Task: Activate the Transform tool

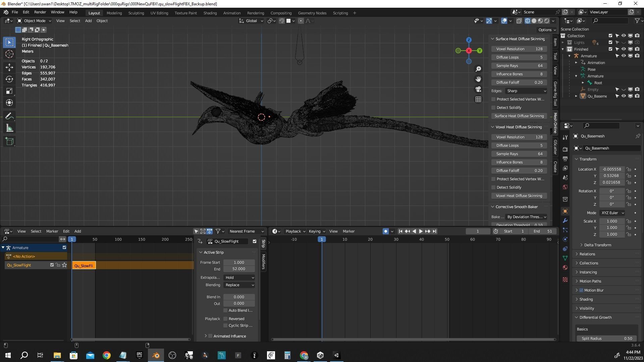Action: [x=9, y=103]
